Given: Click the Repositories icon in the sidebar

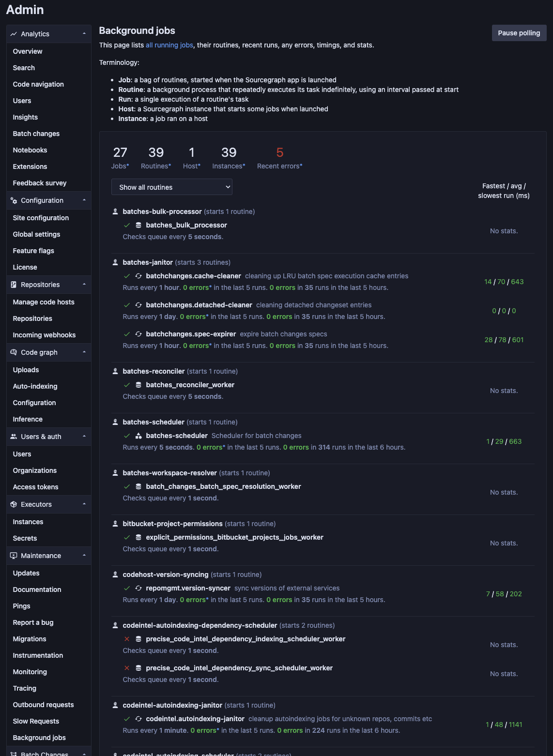Looking at the screenshot, I should coord(14,285).
